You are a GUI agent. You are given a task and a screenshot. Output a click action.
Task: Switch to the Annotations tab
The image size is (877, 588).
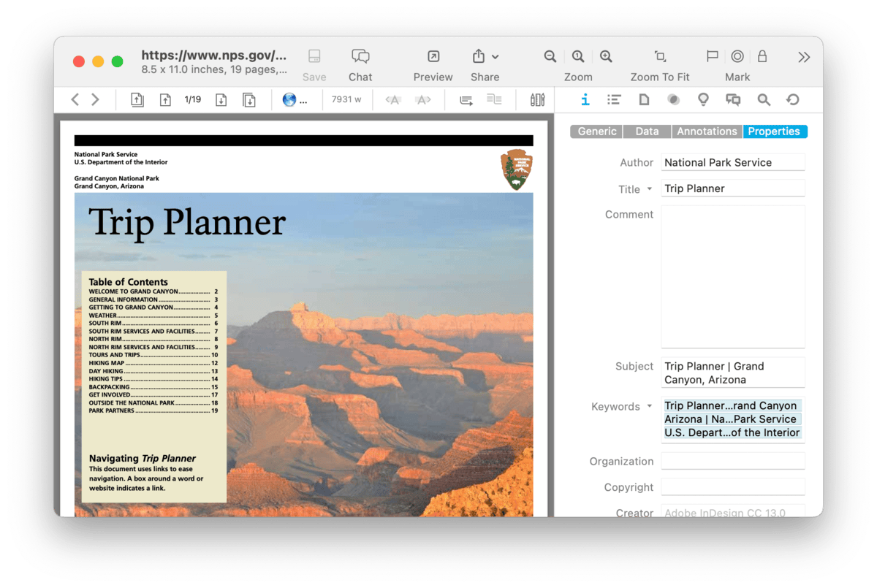[707, 131]
